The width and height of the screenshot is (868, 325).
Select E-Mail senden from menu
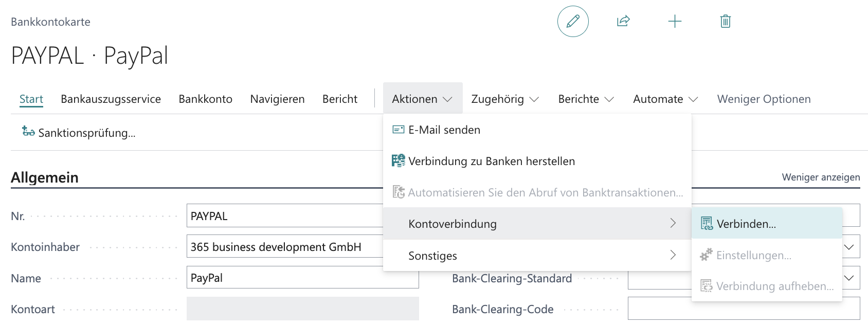(444, 130)
